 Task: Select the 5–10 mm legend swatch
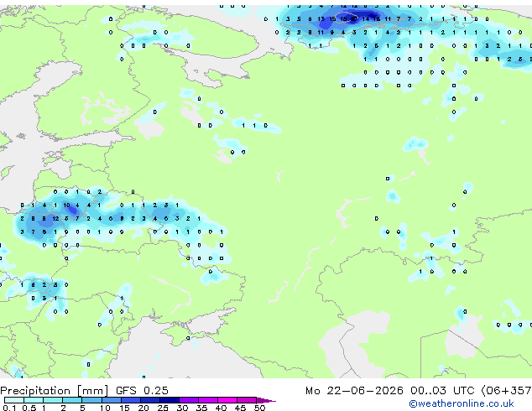(91, 400)
